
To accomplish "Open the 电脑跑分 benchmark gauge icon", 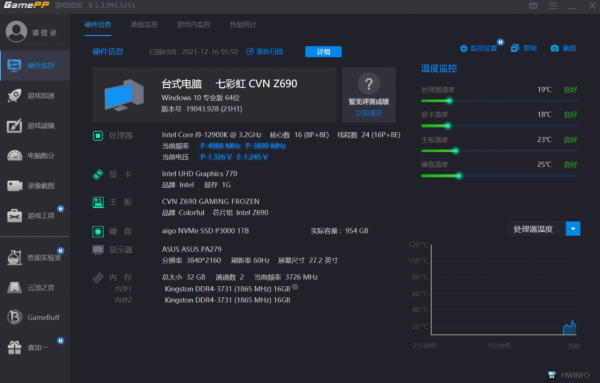I will coord(15,155).
